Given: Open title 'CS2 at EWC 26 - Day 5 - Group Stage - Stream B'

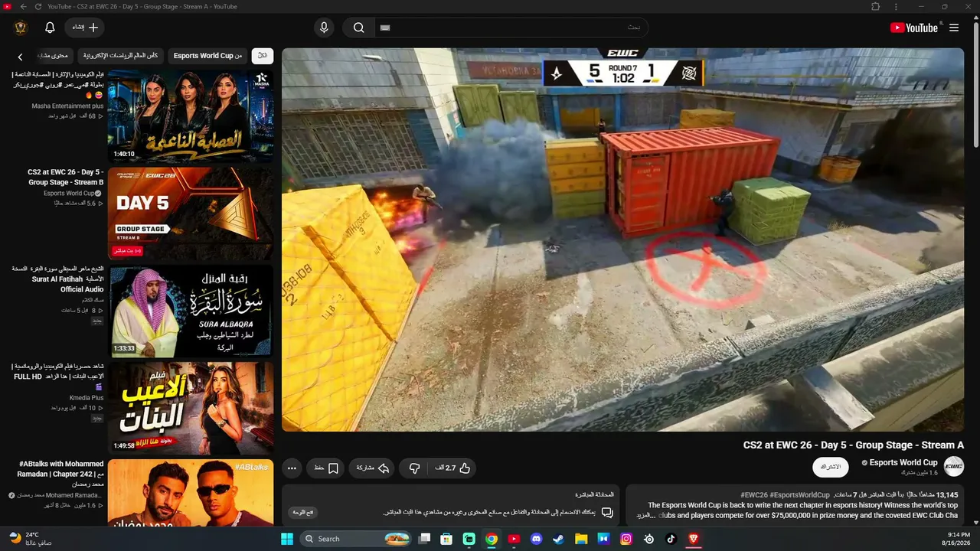Looking at the screenshot, I should [66, 178].
